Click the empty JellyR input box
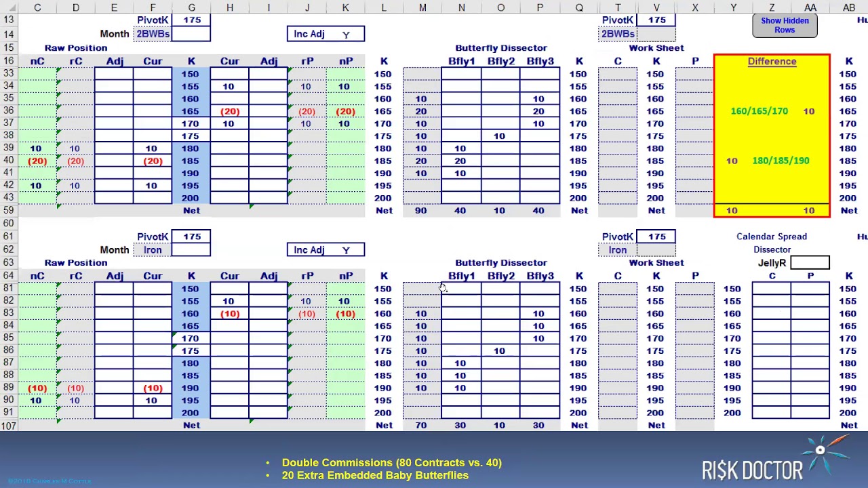Screen dimensions: 868x488 [x=810, y=262]
